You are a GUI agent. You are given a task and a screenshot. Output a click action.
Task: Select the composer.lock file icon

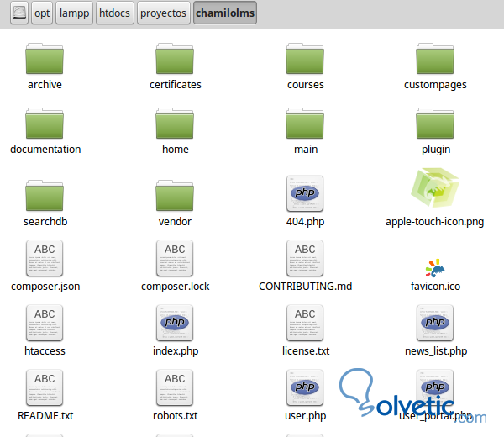tap(175, 258)
